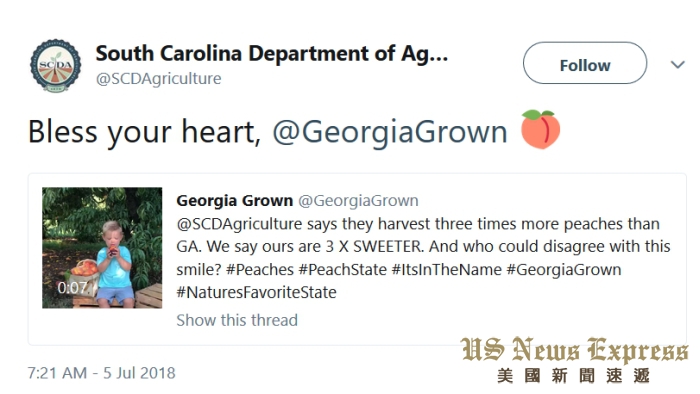
Task: Open the #GeorgiaGrown hashtag
Action: click(x=564, y=270)
